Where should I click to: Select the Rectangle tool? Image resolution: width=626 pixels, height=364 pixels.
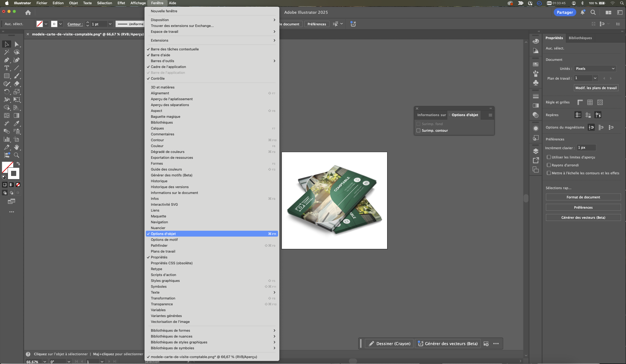(6, 76)
